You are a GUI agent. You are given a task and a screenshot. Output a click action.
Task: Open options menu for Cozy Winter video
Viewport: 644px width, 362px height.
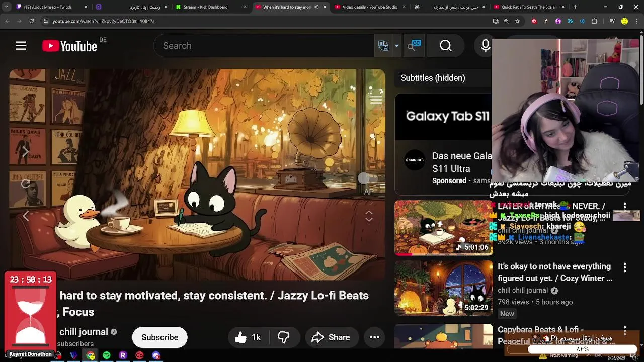tap(625, 267)
